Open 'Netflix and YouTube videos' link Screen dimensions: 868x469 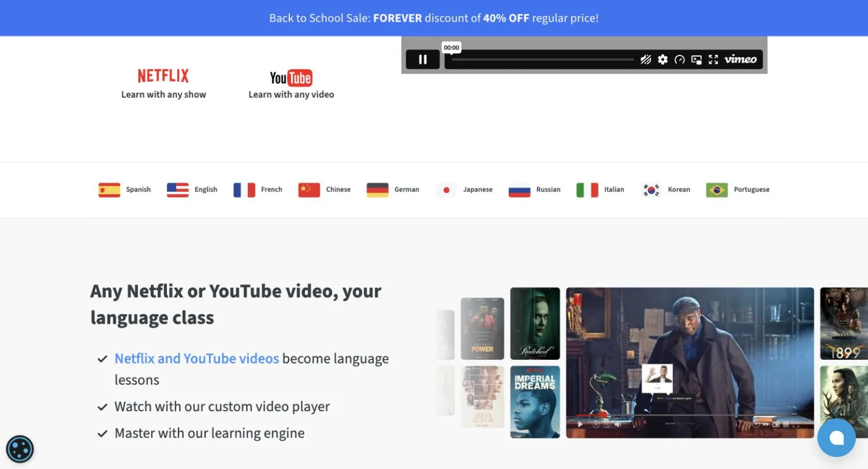click(197, 359)
